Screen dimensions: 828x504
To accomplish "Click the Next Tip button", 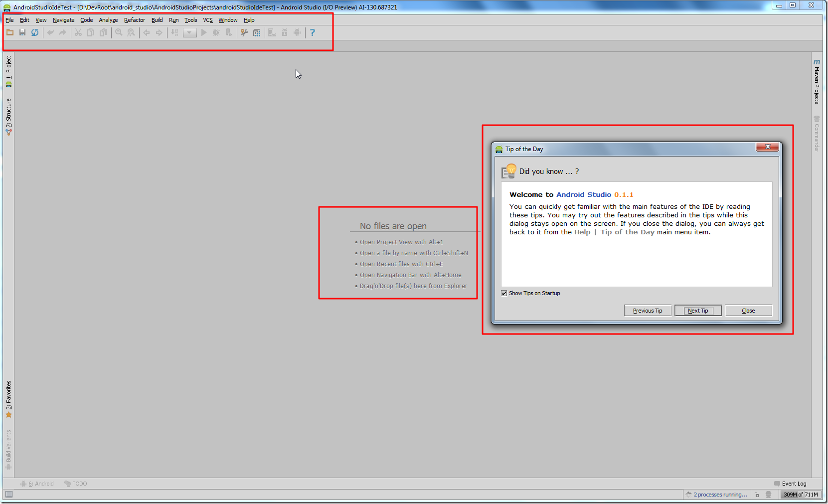I will point(698,311).
